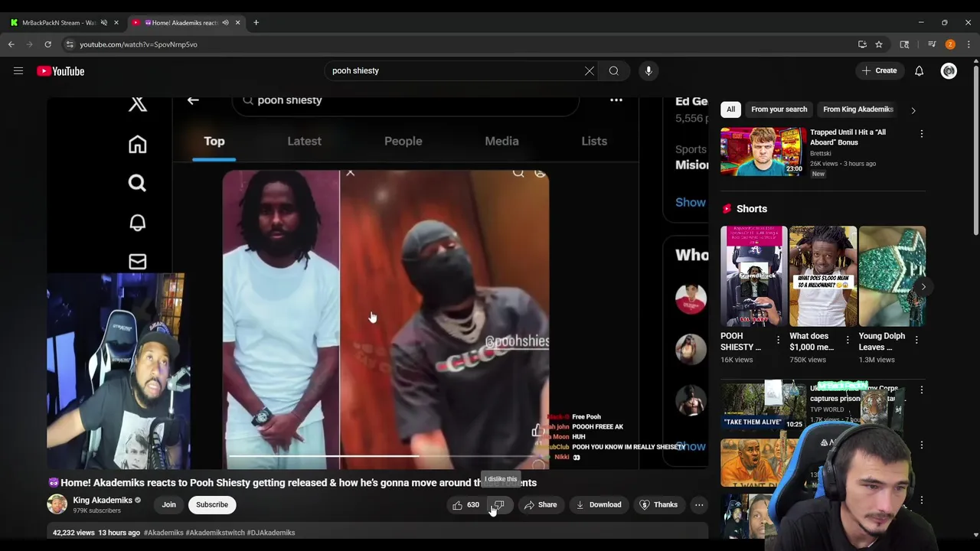Viewport: 980px width, 551px height.
Task: Open King Akademiks channel avatar
Action: (x=57, y=505)
